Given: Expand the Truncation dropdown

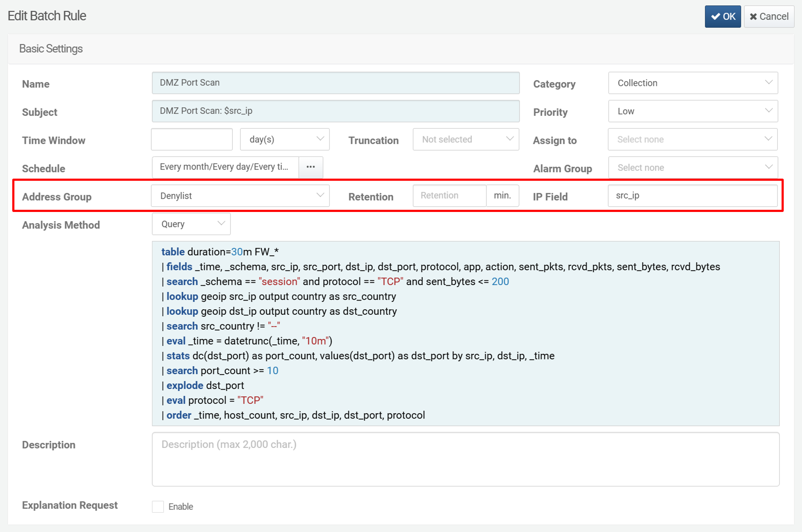Looking at the screenshot, I should tap(466, 139).
